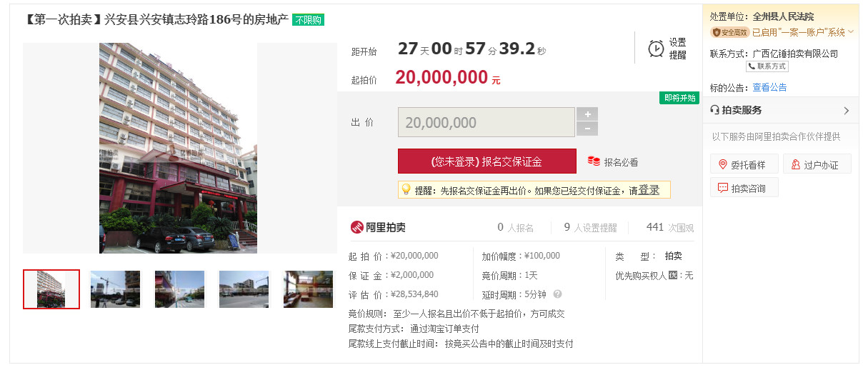Click the help question mark after 5分钟
This screenshot has width=868, height=380.
(557, 294)
